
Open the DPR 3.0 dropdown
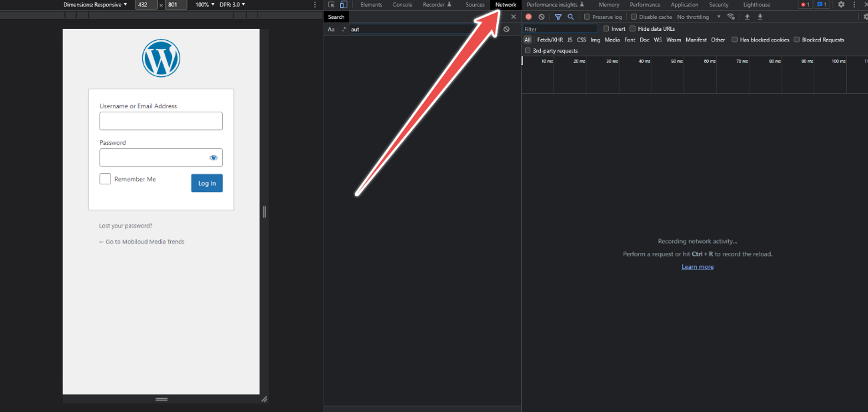coord(232,5)
